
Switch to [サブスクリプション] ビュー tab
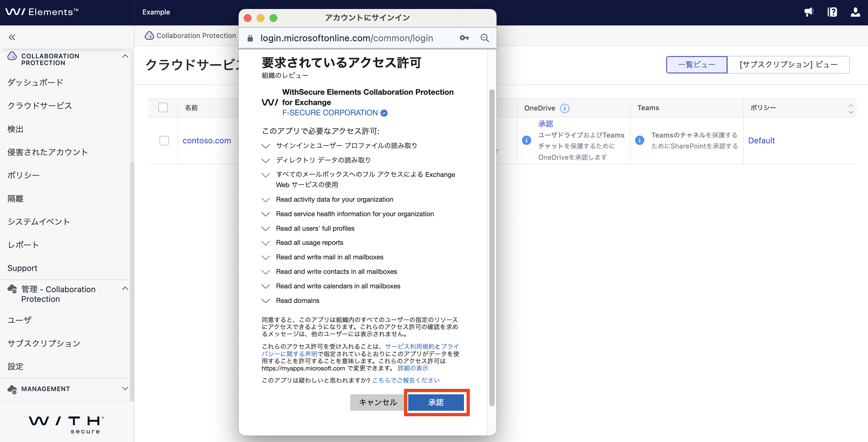click(788, 64)
